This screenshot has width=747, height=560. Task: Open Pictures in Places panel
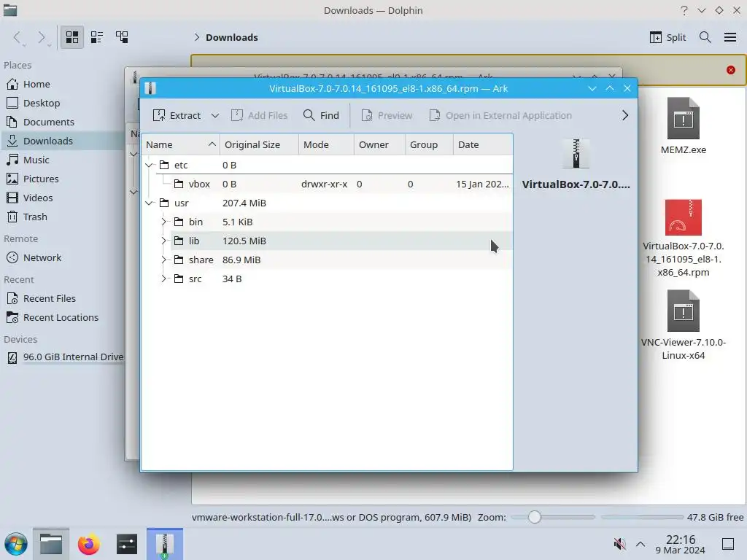[62, 179]
